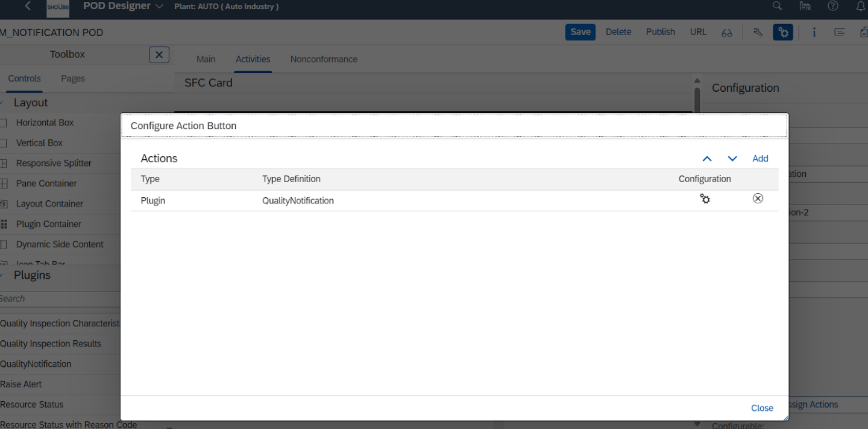Expand the Plugins section header
This screenshot has width=868, height=429.
[33, 275]
